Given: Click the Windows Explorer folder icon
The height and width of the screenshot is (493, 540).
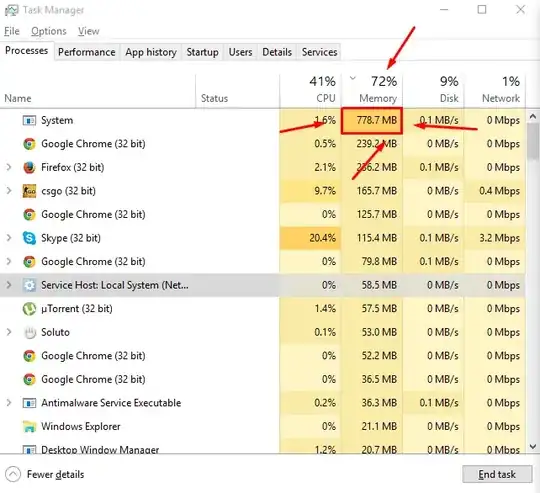Looking at the screenshot, I should 29,427.
